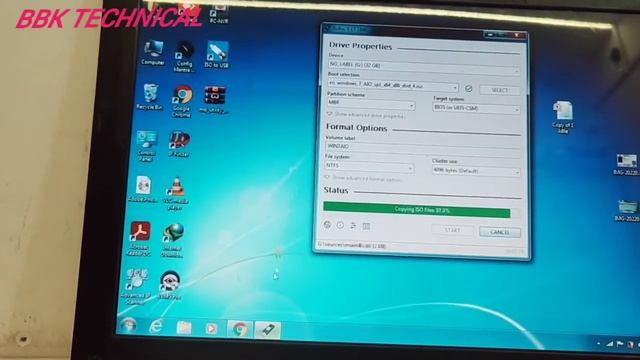Click the CANCEL button in Rufus
Image resolution: width=640 pixels, height=360 pixels.
click(500, 232)
